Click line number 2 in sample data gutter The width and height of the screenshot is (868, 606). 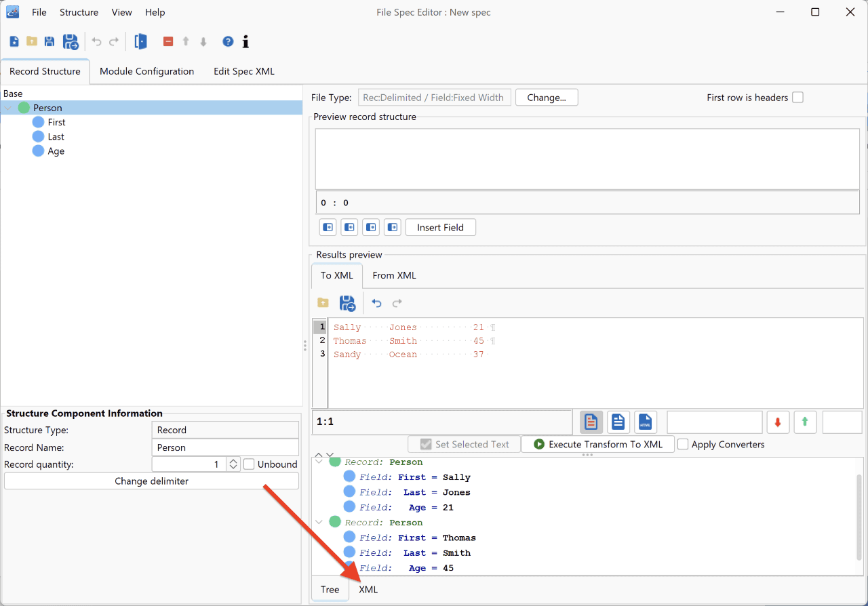click(x=322, y=340)
